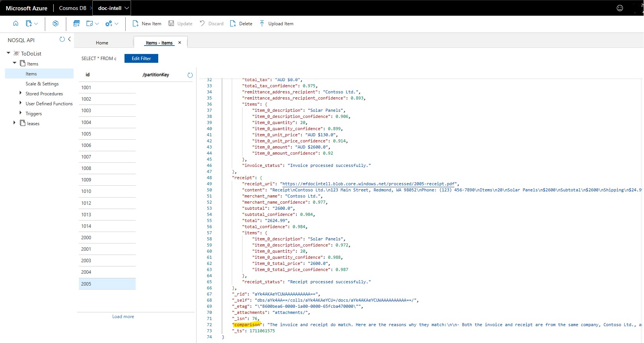The width and height of the screenshot is (644, 343).
Task: Load more items in the list
Action: 123,317
